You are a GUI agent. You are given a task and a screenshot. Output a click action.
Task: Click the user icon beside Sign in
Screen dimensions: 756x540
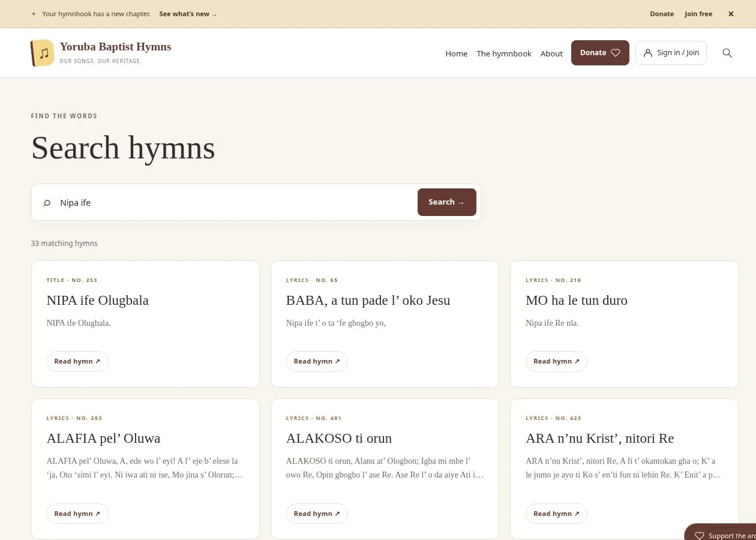(x=648, y=53)
